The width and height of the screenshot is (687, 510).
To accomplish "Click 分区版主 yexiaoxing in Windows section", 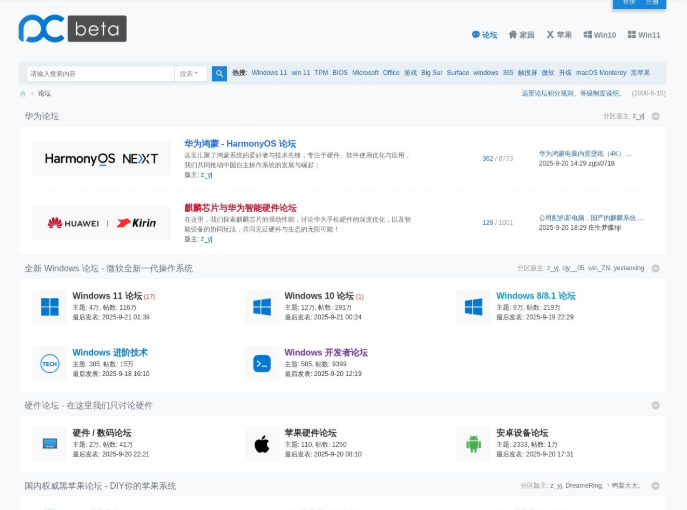I will click(x=629, y=268).
